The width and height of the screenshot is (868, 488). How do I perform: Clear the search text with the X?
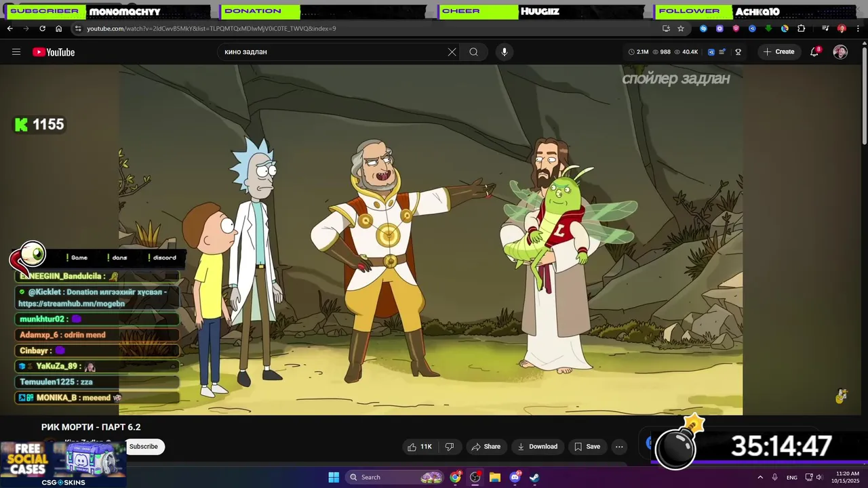coord(452,52)
